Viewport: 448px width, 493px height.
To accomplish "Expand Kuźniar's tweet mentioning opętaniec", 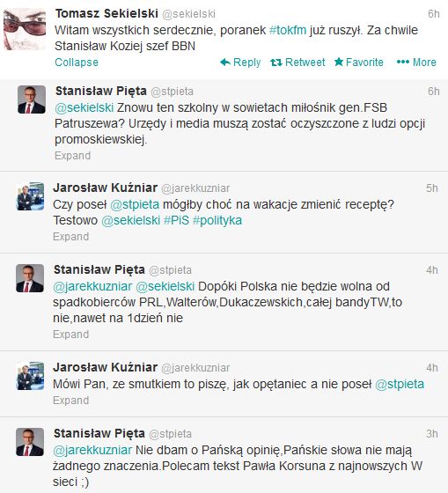I will [x=71, y=401].
